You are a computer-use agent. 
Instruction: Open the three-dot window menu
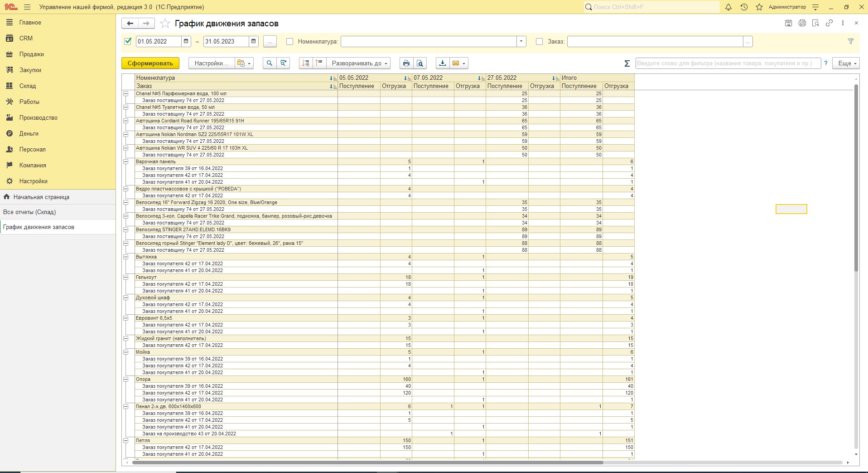(x=843, y=23)
